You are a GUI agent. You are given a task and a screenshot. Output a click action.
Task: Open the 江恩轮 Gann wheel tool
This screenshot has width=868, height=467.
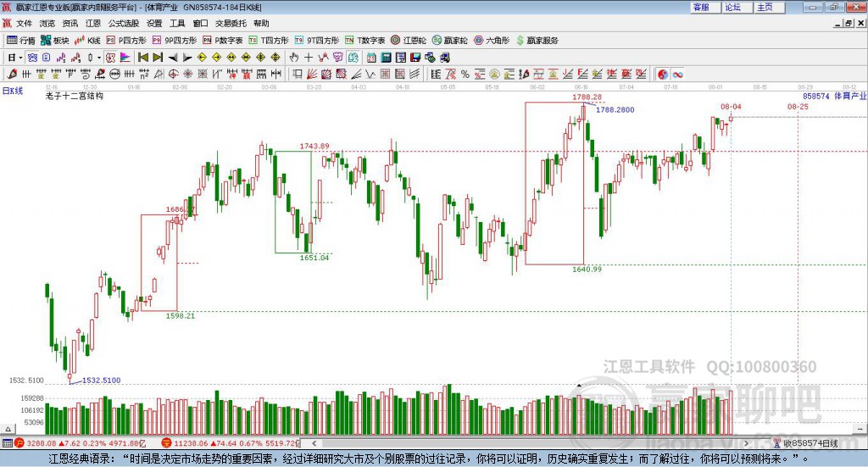click(409, 41)
